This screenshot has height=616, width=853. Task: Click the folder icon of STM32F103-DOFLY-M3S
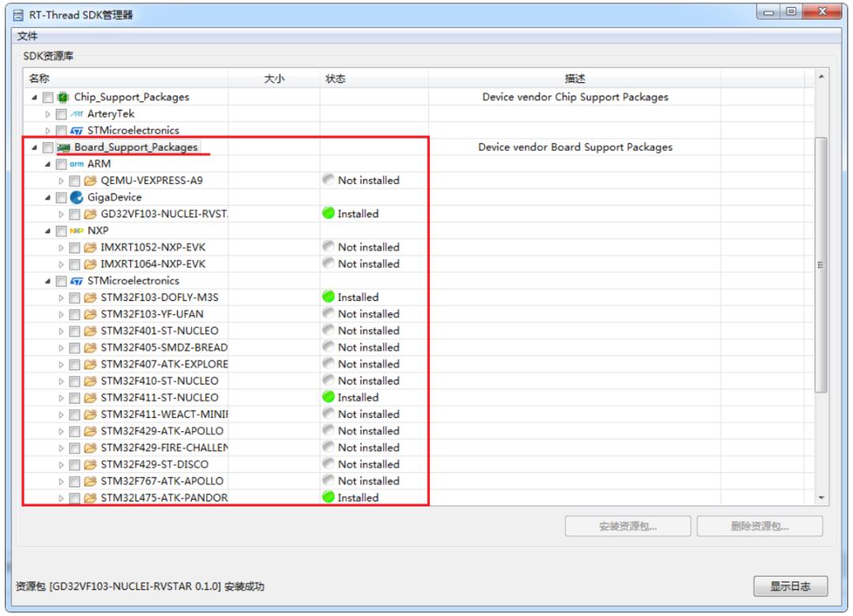click(x=90, y=298)
